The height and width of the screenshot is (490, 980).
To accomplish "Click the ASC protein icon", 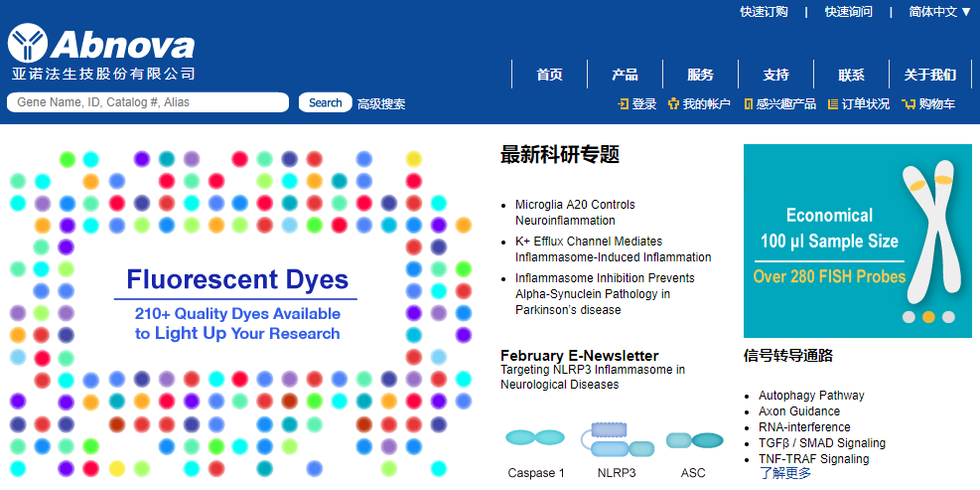I will (694, 439).
